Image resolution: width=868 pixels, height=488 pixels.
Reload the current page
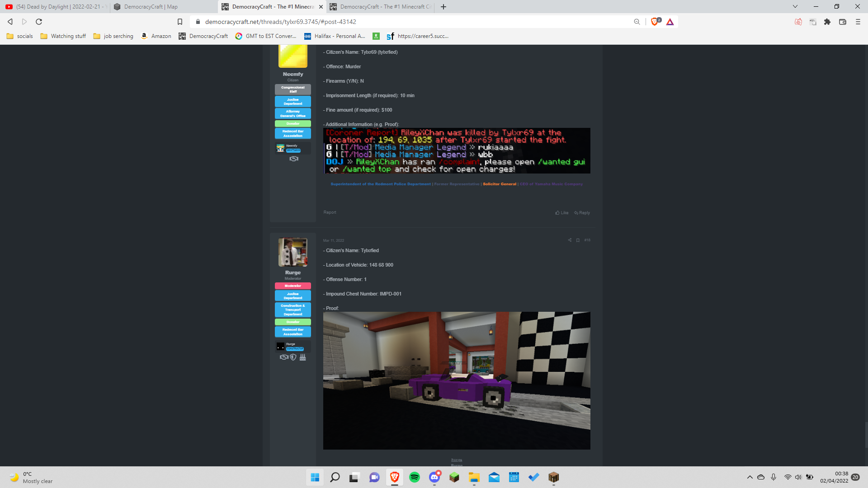pyautogui.click(x=39, y=22)
